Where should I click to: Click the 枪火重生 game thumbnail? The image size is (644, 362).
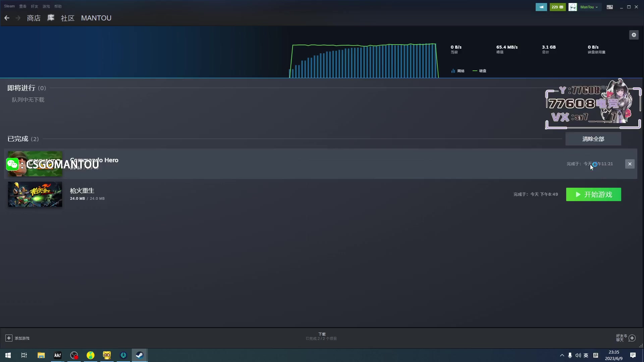(x=35, y=194)
